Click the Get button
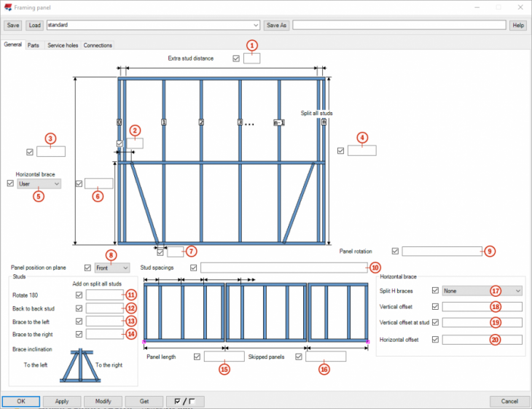 (144, 401)
